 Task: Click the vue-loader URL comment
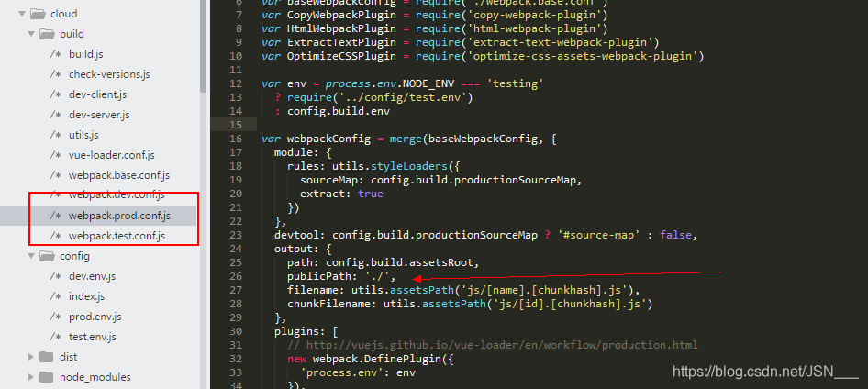tap(493, 345)
